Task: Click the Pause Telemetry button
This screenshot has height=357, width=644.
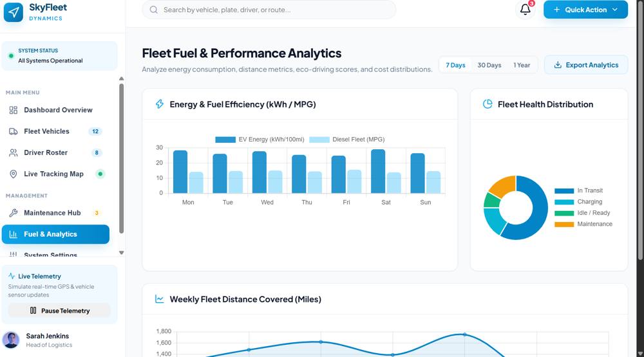Action: point(59,311)
